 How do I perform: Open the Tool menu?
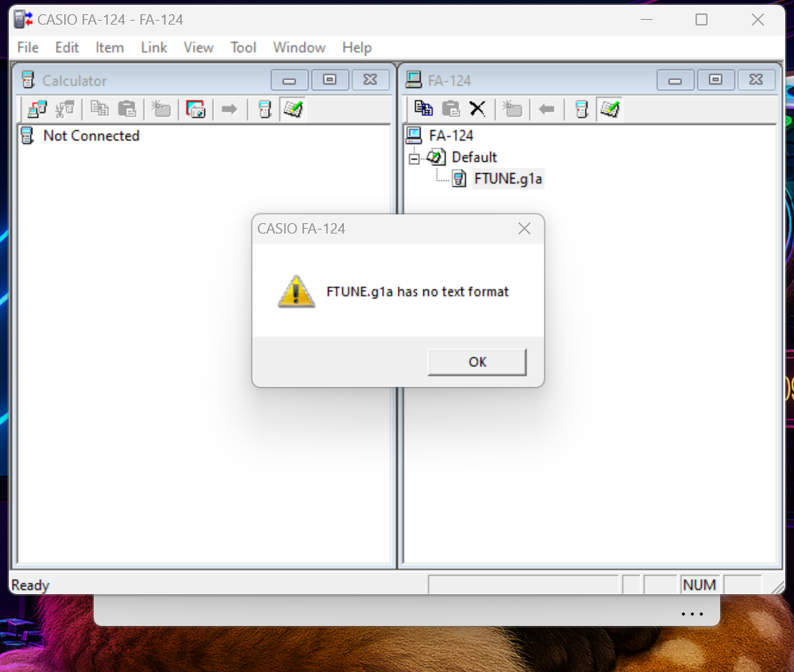click(243, 48)
